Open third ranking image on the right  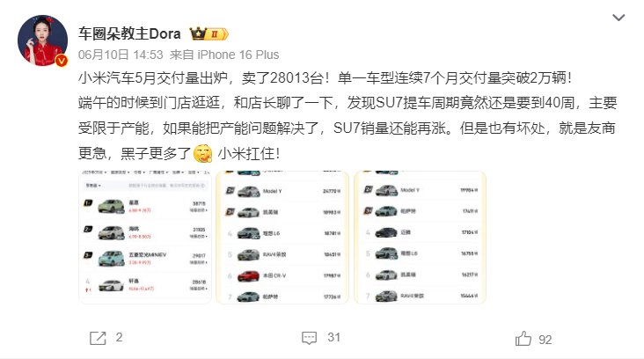tap(421, 238)
